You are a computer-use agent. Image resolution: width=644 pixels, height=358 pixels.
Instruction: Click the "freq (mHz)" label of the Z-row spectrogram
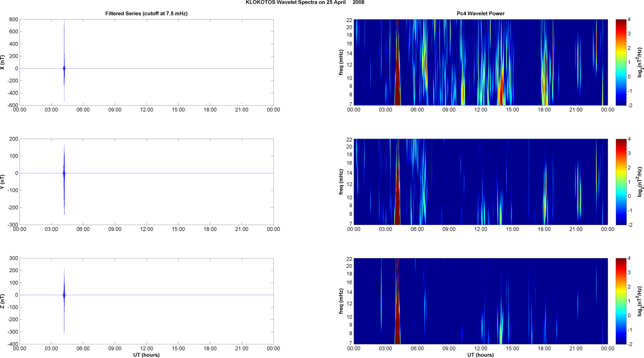341,301
